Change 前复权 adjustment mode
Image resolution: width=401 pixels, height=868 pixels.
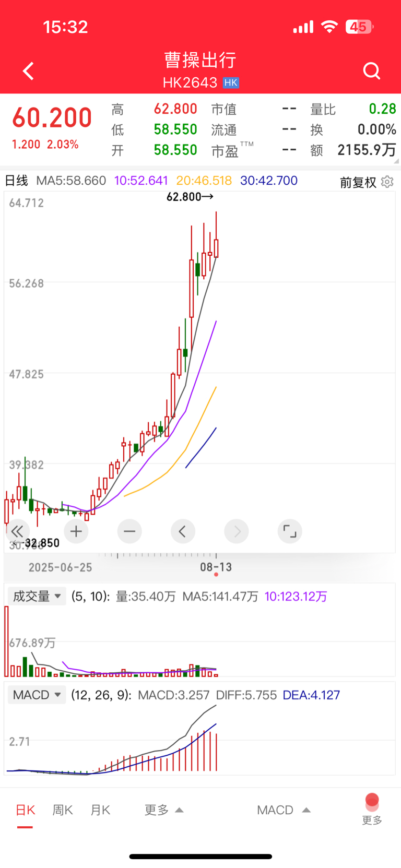(358, 182)
